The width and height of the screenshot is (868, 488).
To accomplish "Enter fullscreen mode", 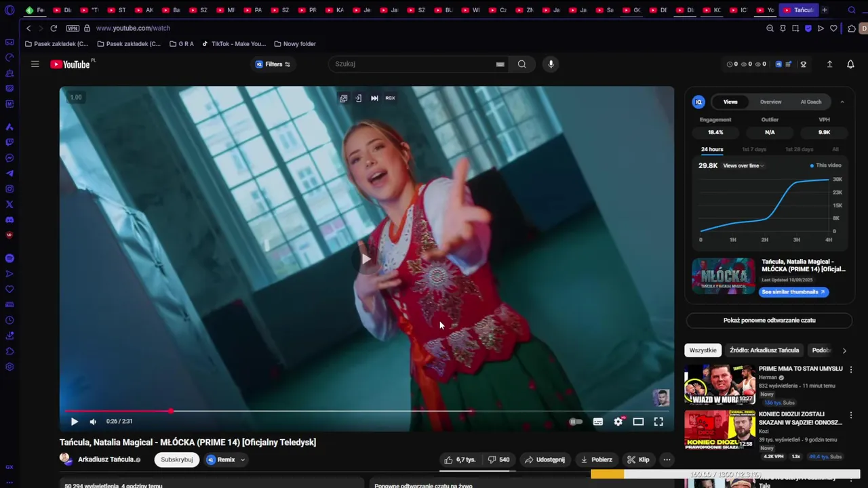I will pyautogui.click(x=658, y=422).
